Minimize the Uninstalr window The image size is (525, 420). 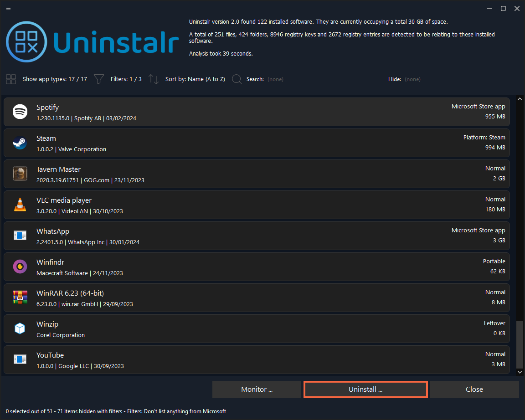[489, 8]
